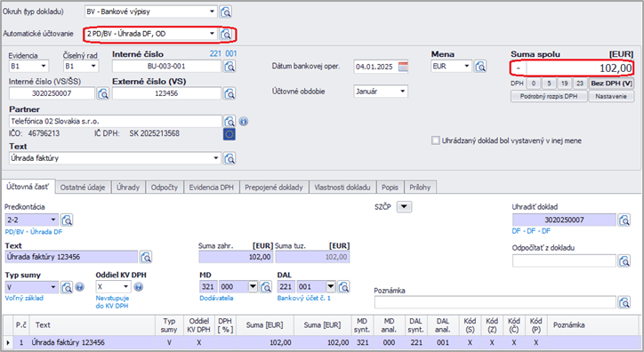Open lookup beside Poznámka field
This screenshot has height=352, width=644.
pos(624,303)
